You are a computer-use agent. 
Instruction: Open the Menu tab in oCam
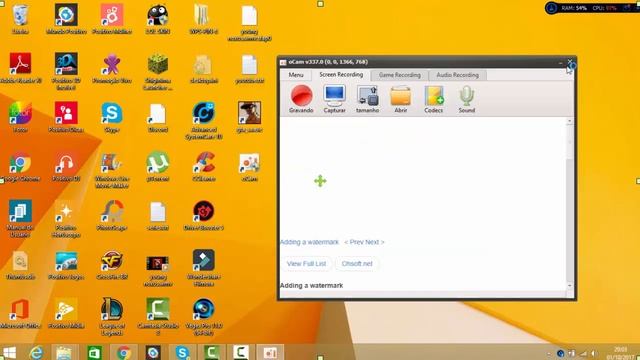296,75
